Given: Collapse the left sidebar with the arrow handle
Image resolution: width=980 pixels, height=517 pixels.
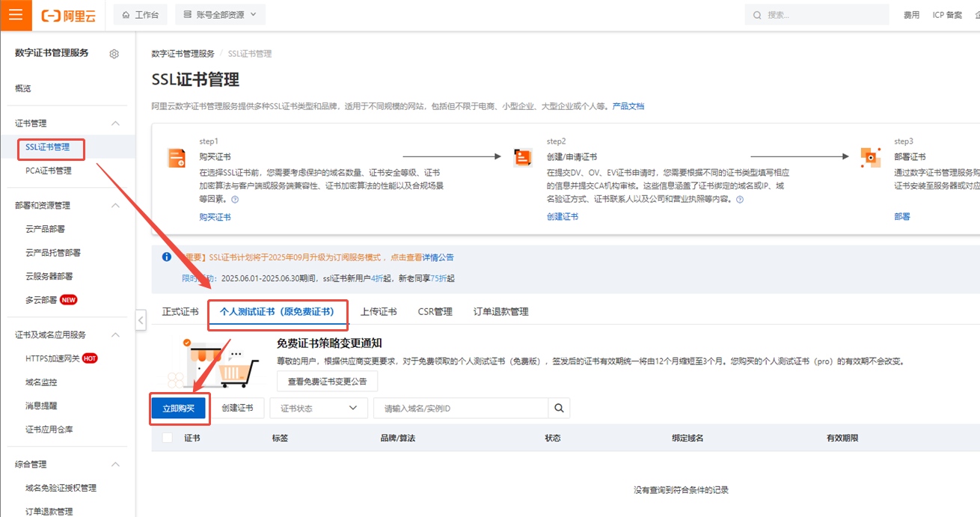Looking at the screenshot, I should pos(141,320).
